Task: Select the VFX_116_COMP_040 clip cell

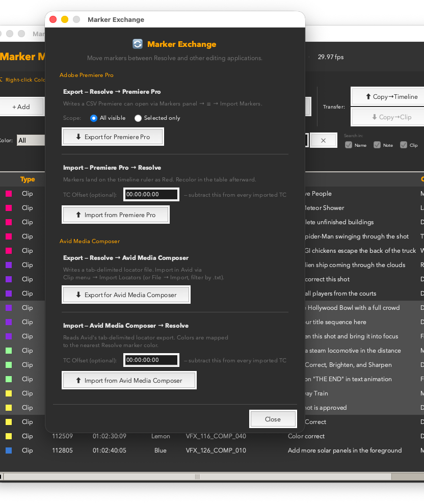Action: 216,436
